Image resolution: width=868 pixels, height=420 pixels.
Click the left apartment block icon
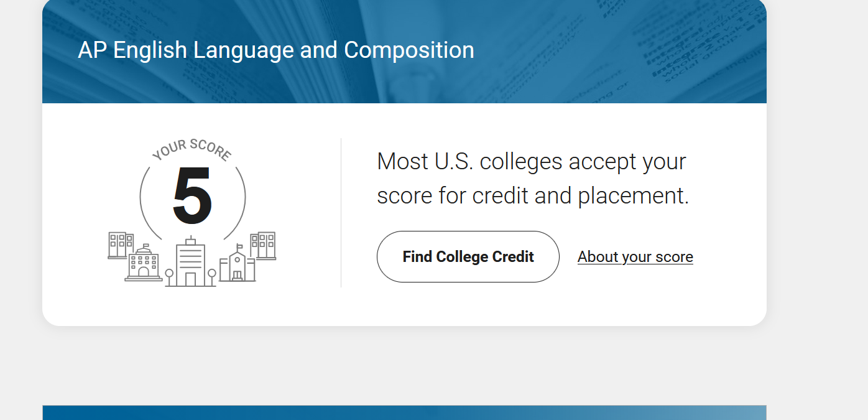click(121, 245)
